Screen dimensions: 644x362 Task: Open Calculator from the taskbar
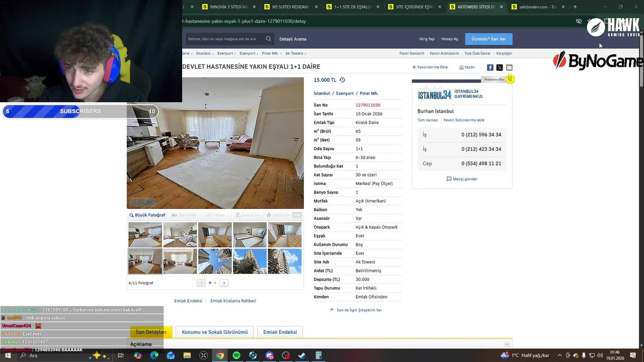click(318, 355)
